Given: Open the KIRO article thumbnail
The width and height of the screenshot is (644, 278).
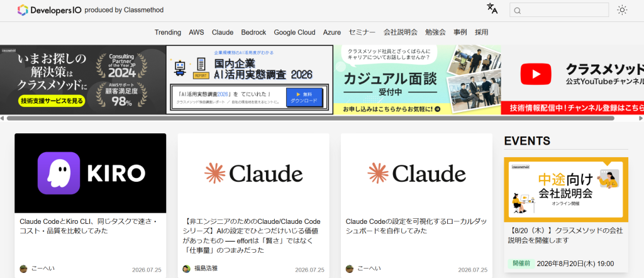Looking at the screenshot, I should tap(91, 173).
